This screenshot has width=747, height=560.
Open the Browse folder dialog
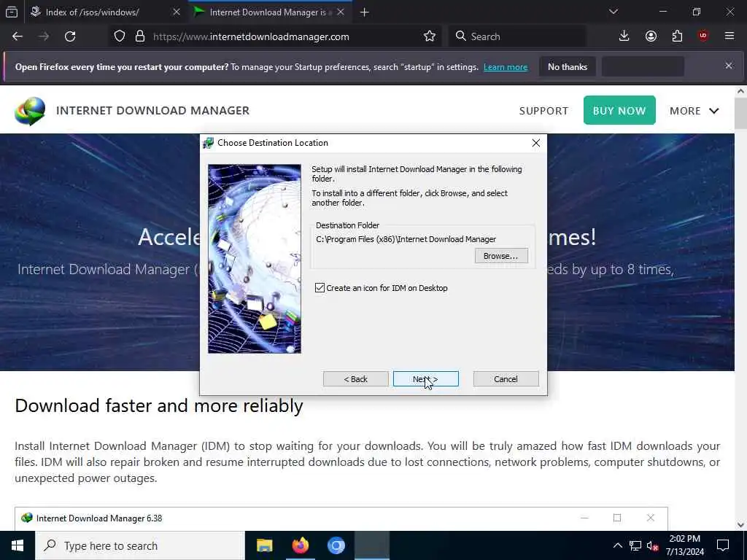500,256
